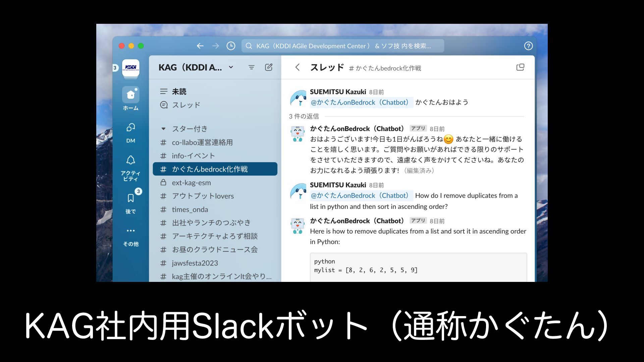Click the compose new message icon

coord(269,67)
